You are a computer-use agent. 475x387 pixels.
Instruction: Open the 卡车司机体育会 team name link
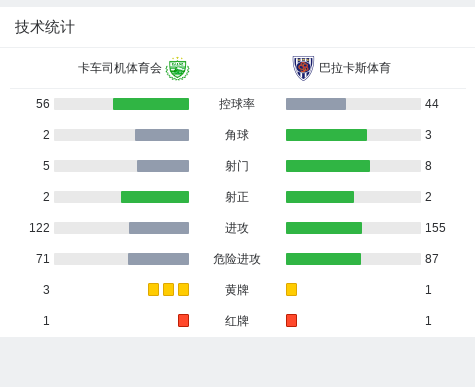[120, 68]
